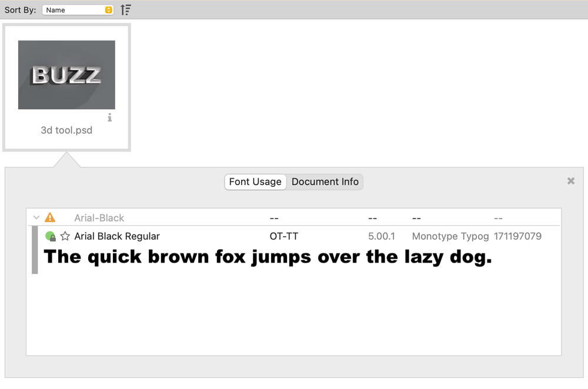Image resolution: width=588 pixels, height=389 pixels.
Task: Click the Arial-Black group name
Action: click(99, 218)
